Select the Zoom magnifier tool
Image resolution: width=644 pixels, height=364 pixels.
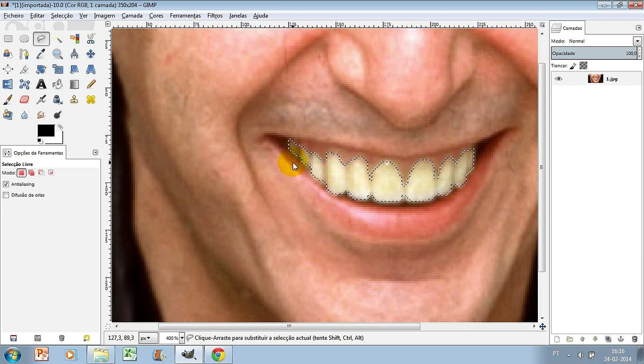tap(58, 54)
